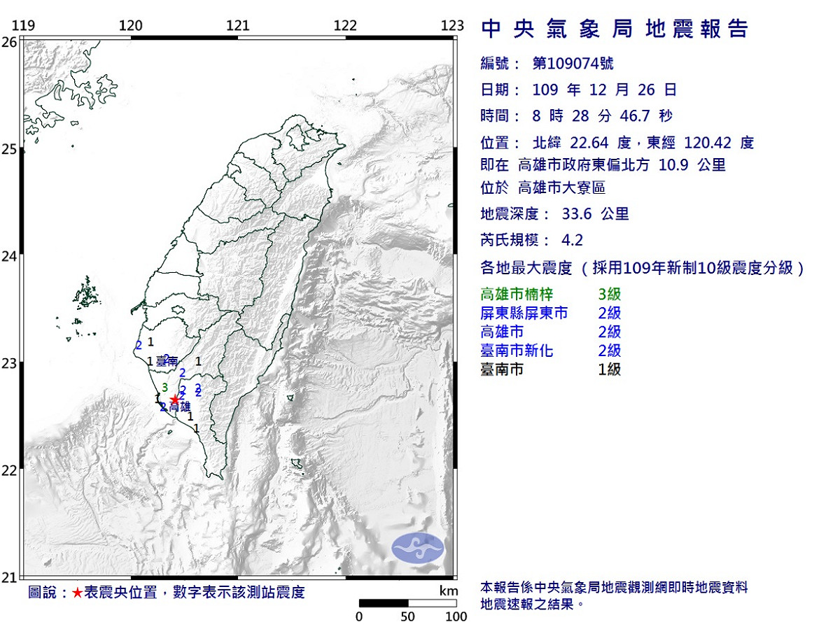Click longitude label 119 on the top axis

coord(24,26)
